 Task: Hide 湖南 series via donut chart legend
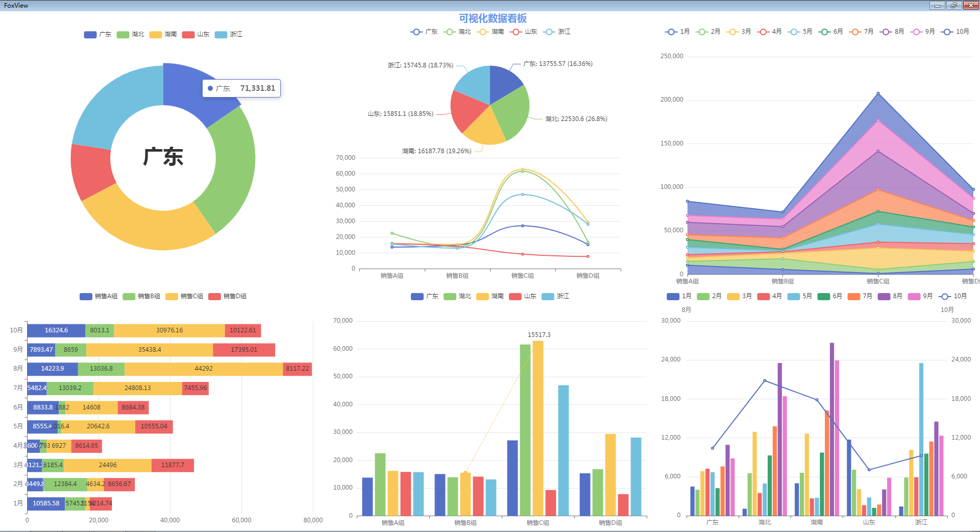[156, 35]
